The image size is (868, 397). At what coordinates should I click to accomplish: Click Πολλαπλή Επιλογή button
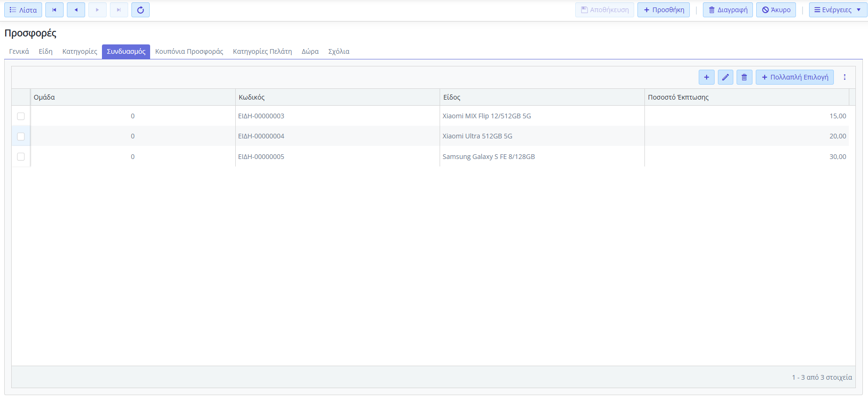tap(794, 77)
